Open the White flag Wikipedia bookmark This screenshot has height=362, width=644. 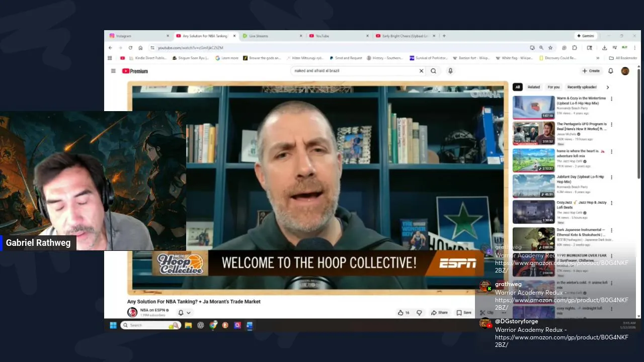(x=514, y=58)
